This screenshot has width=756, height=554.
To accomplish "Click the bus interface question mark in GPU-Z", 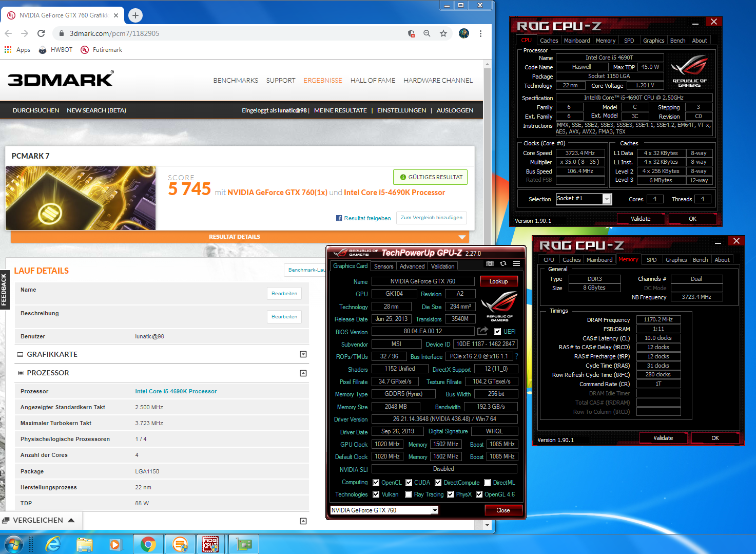I will (517, 356).
